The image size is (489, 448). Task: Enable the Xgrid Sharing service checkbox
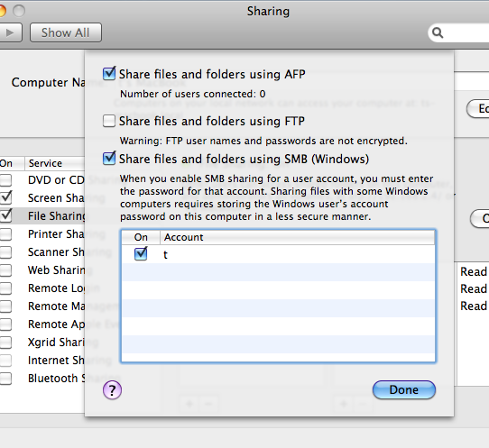coord(6,343)
